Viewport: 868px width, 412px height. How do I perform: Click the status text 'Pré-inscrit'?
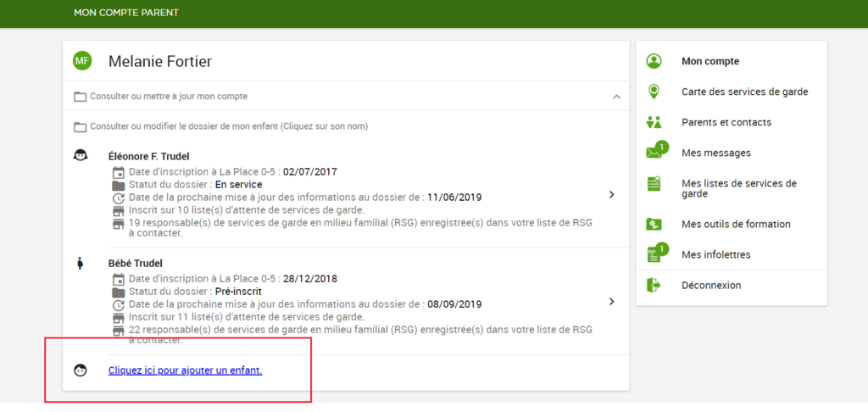click(238, 292)
